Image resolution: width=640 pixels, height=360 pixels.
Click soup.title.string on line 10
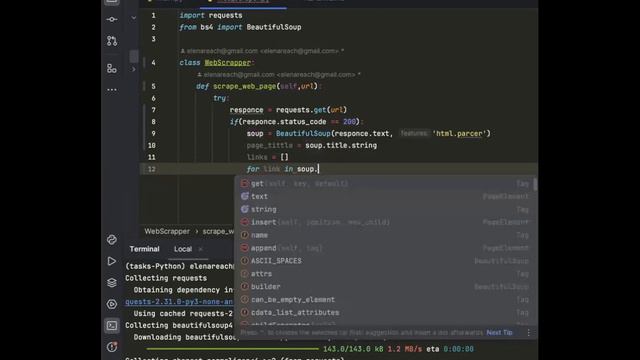click(x=341, y=145)
